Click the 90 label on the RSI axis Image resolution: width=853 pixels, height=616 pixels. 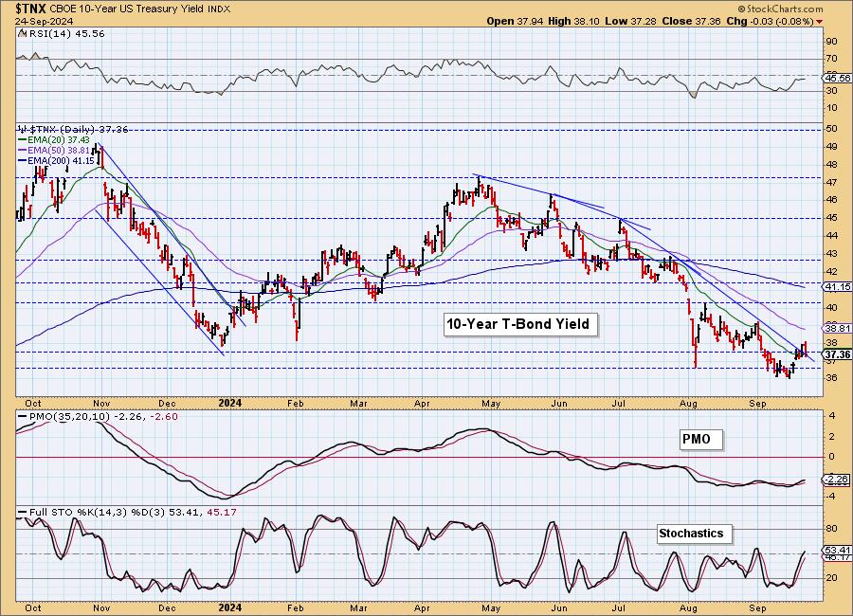(x=831, y=42)
